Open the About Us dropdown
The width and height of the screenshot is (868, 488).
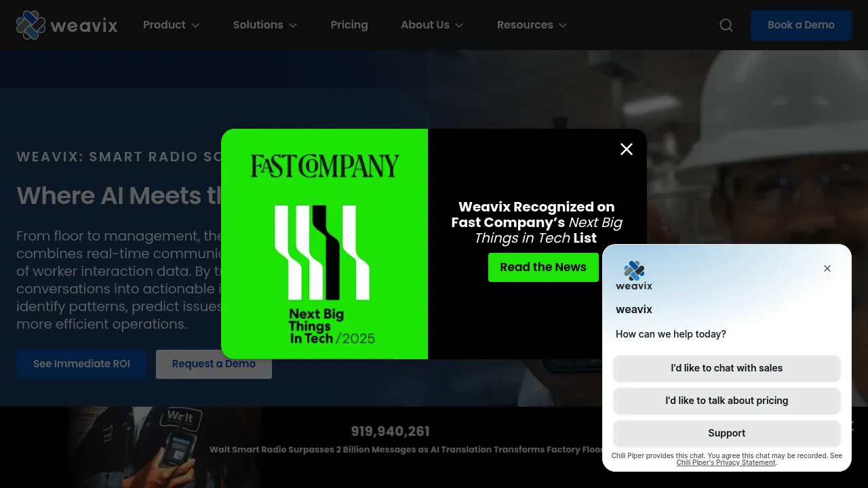[432, 25]
